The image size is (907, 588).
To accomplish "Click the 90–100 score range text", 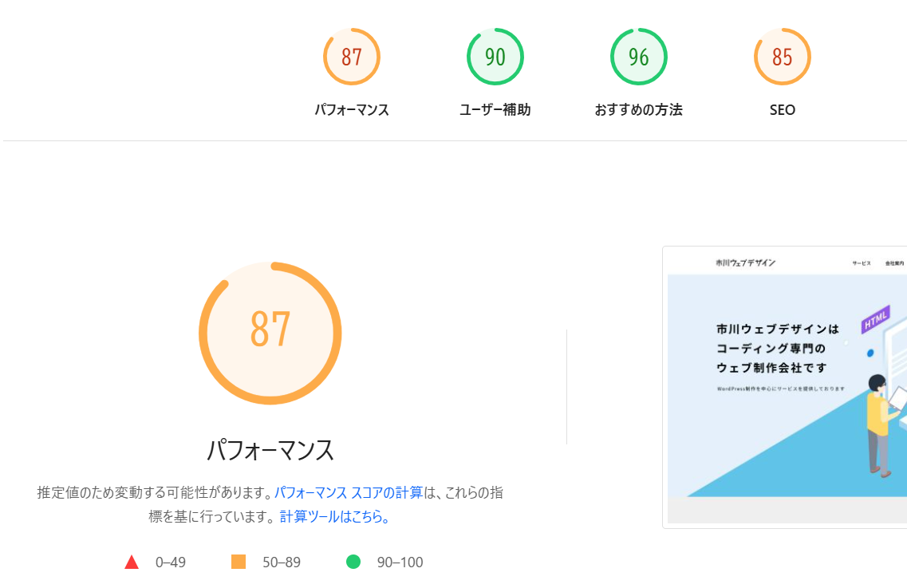I will click(x=400, y=562).
